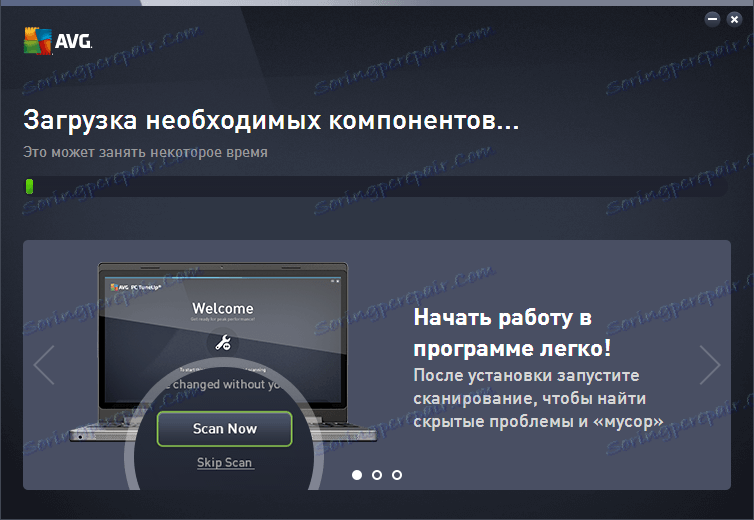Advance carousel with right arrow
Image resolution: width=754 pixels, height=520 pixels.
click(x=710, y=365)
